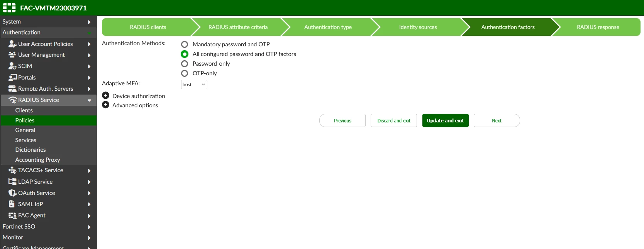Expand Monitor menu arrow
The width and height of the screenshot is (644, 249).
[x=89, y=238]
